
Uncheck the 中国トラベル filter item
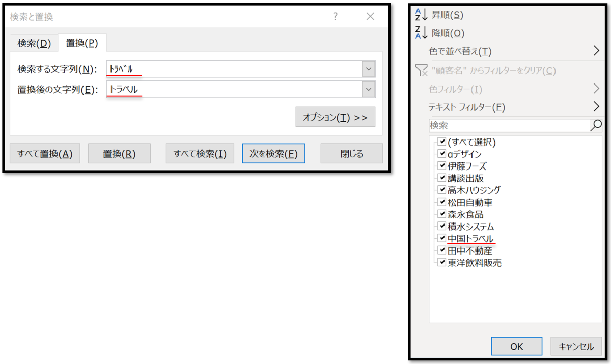[x=442, y=238]
